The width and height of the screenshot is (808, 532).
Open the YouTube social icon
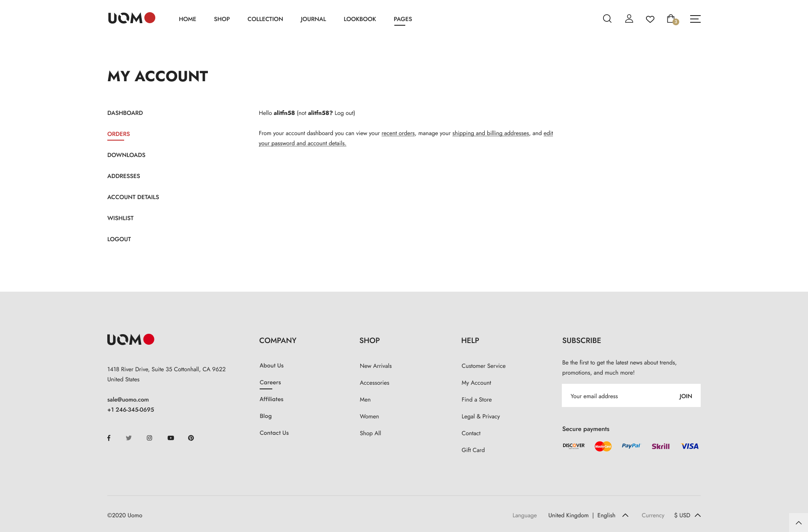170,438
